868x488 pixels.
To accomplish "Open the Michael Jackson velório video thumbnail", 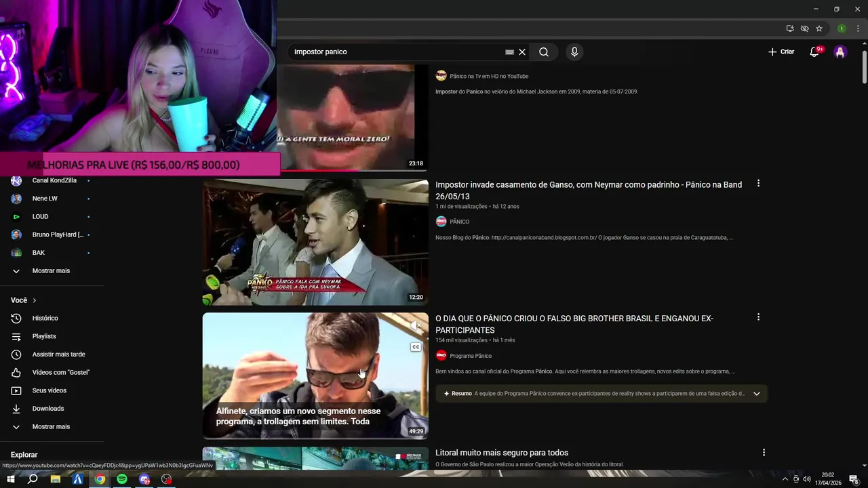I will coord(353,117).
